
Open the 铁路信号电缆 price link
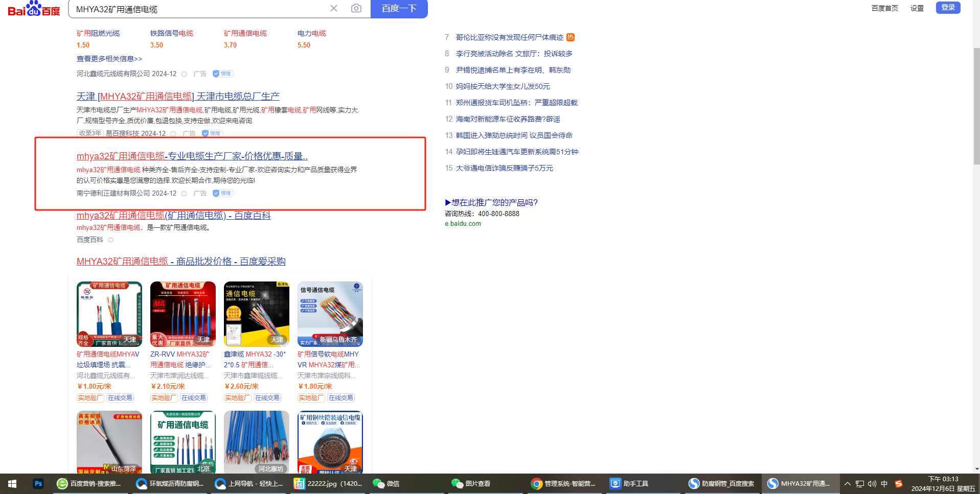(172, 33)
